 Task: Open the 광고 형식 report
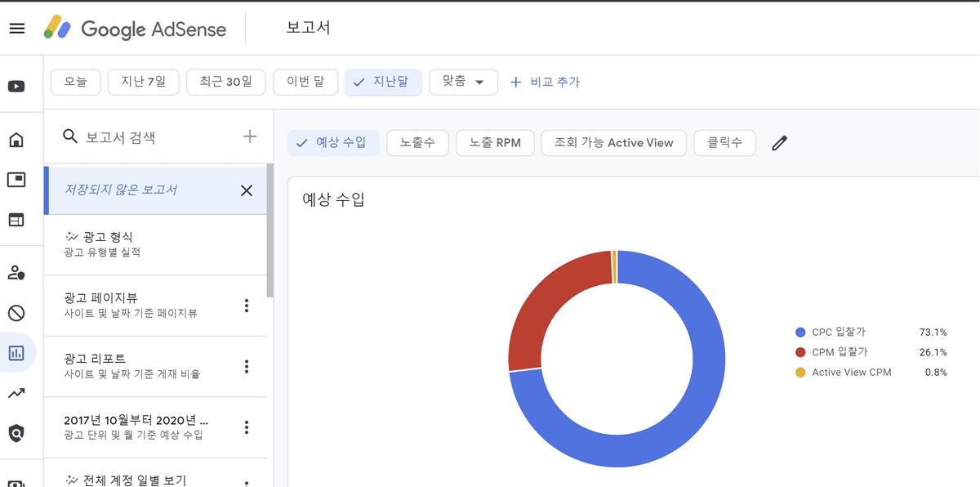coord(155,244)
